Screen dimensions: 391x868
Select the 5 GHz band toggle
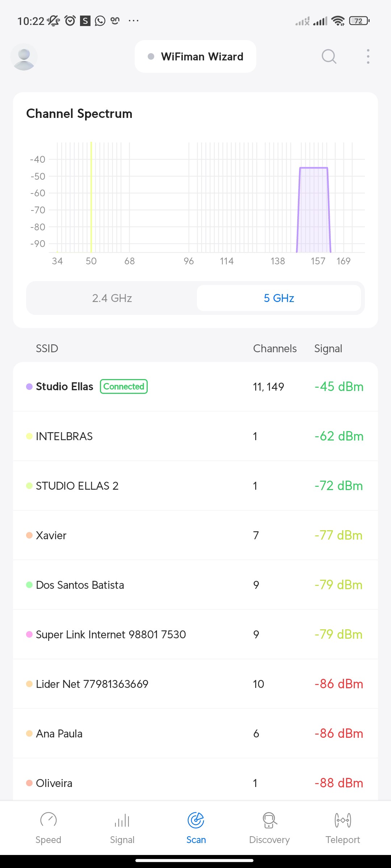point(279,298)
